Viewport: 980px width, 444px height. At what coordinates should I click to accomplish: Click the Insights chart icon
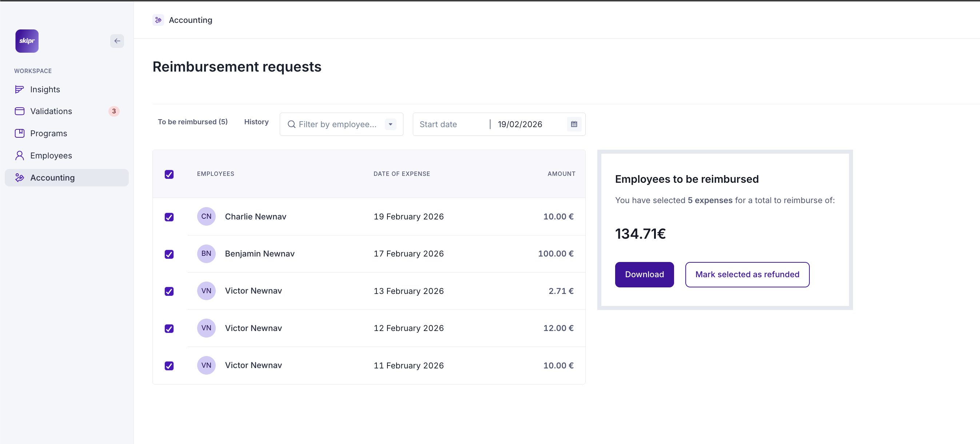[19, 89]
